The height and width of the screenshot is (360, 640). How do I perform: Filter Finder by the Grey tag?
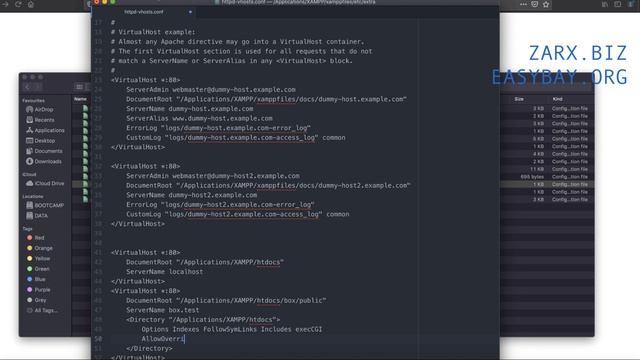[x=37, y=300]
